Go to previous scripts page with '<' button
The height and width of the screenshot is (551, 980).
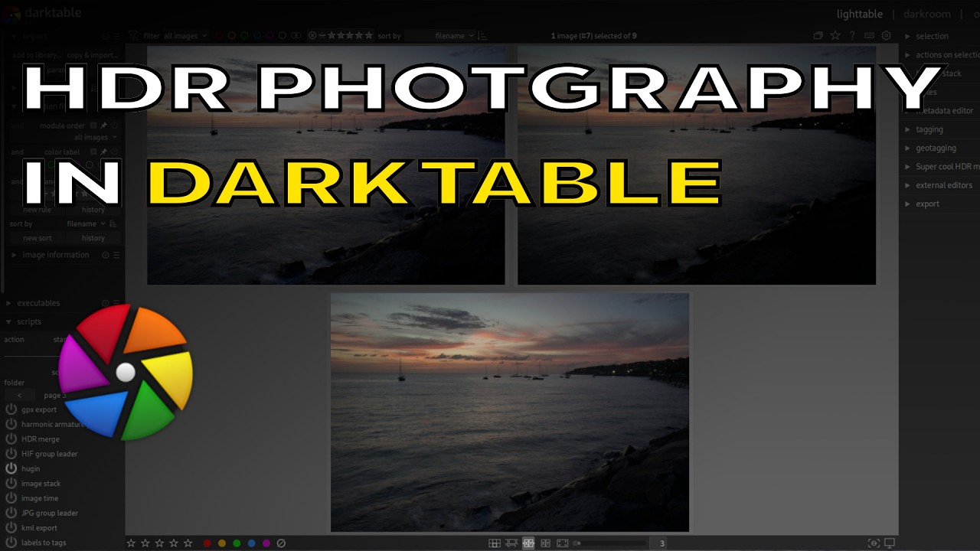point(20,396)
